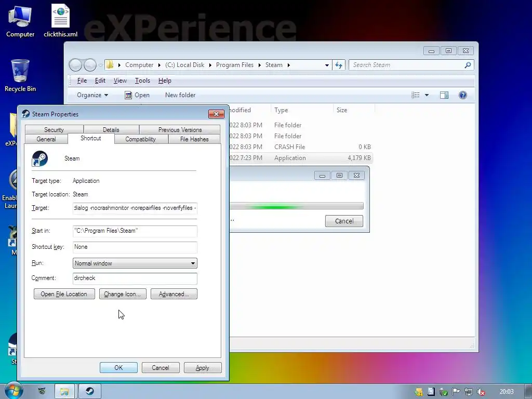Confirm Steam Properties with OK
Screen dimensions: 532x399
[118, 368]
